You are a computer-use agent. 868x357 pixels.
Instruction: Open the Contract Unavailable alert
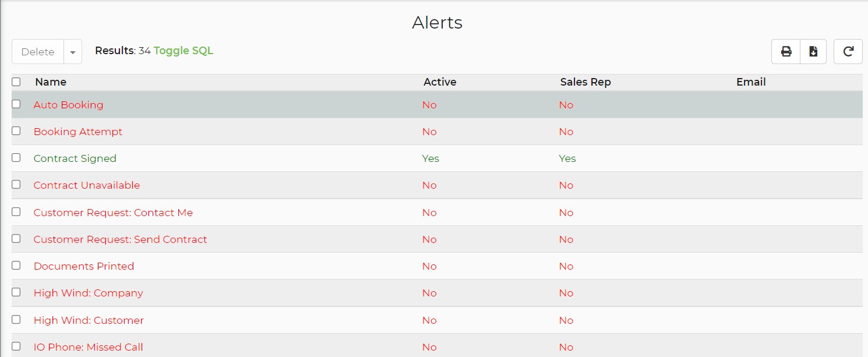pos(87,185)
